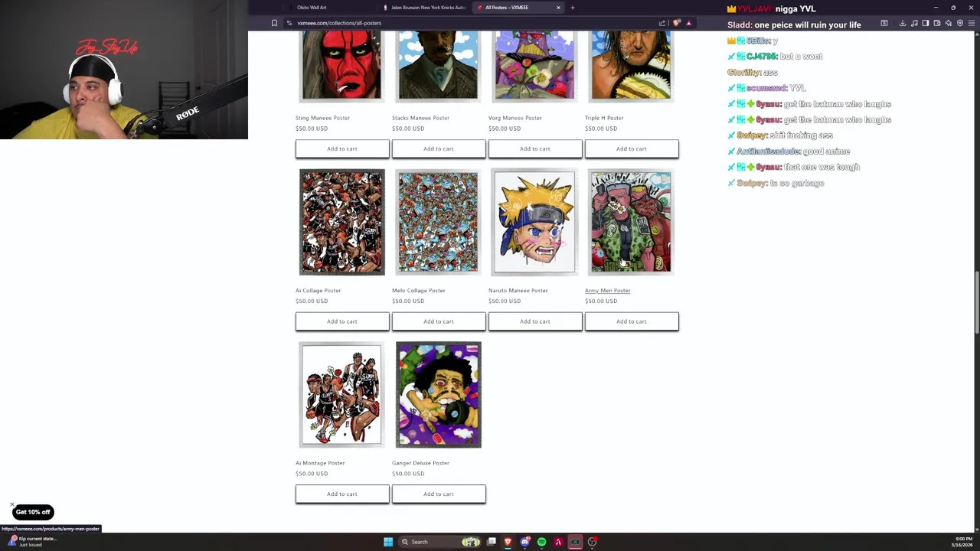This screenshot has height=551, width=980.
Task: Open the site settings icon beside URL
Action: click(289, 23)
